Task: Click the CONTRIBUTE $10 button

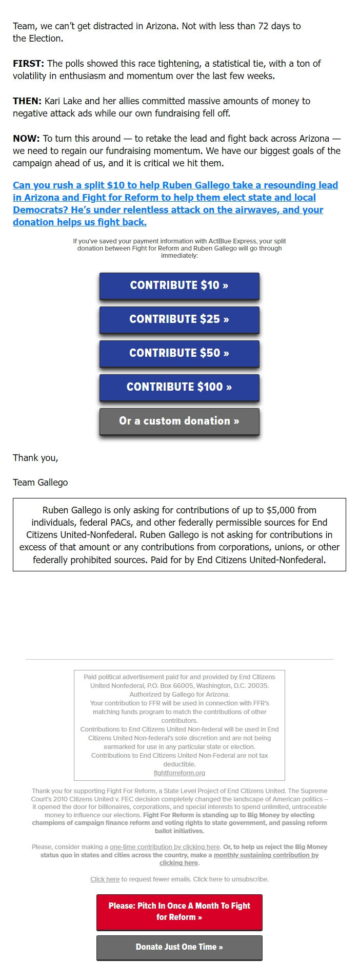Action: tap(179, 285)
